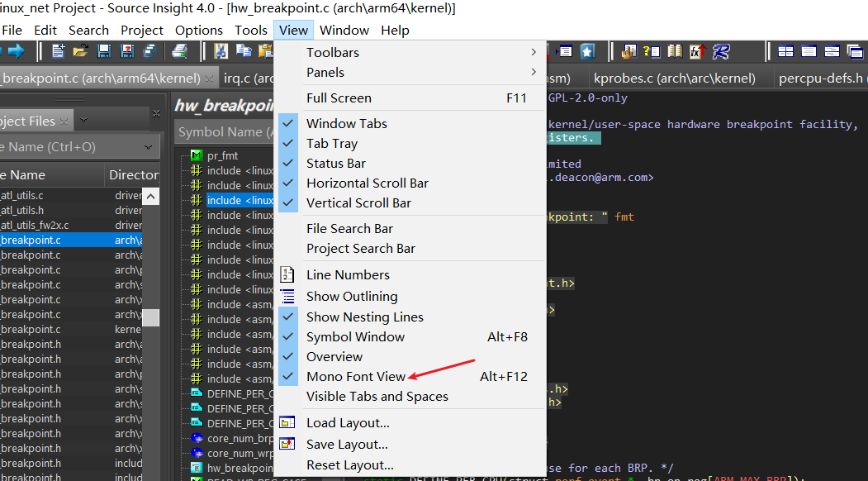
Task: Click the Save As icon with red mark
Action: 127,51
